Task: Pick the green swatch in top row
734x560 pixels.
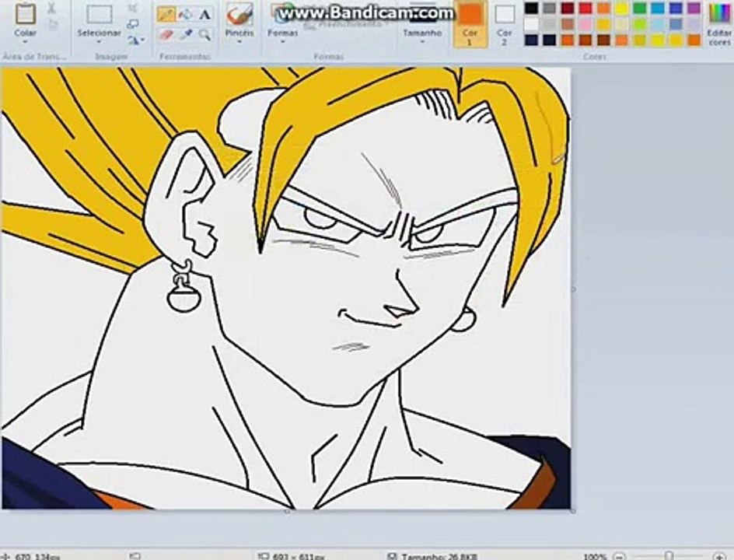Action: click(x=640, y=8)
